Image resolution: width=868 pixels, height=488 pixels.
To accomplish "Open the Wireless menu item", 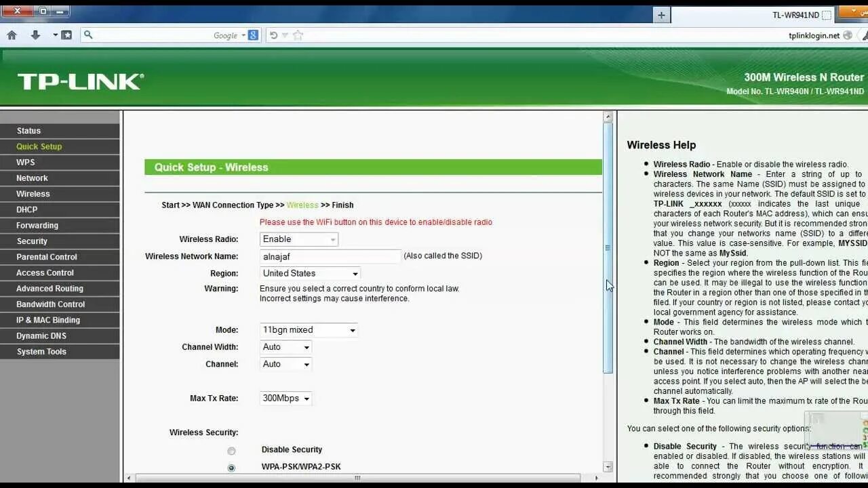I will click(x=60, y=194).
